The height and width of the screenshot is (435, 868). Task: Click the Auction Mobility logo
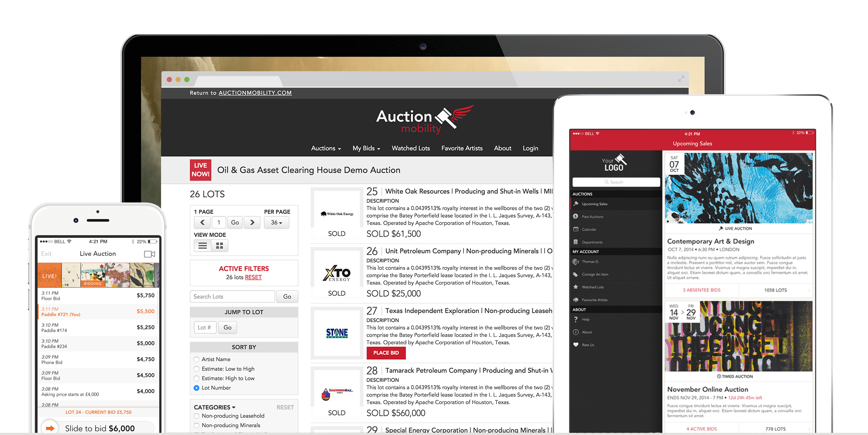(x=425, y=120)
